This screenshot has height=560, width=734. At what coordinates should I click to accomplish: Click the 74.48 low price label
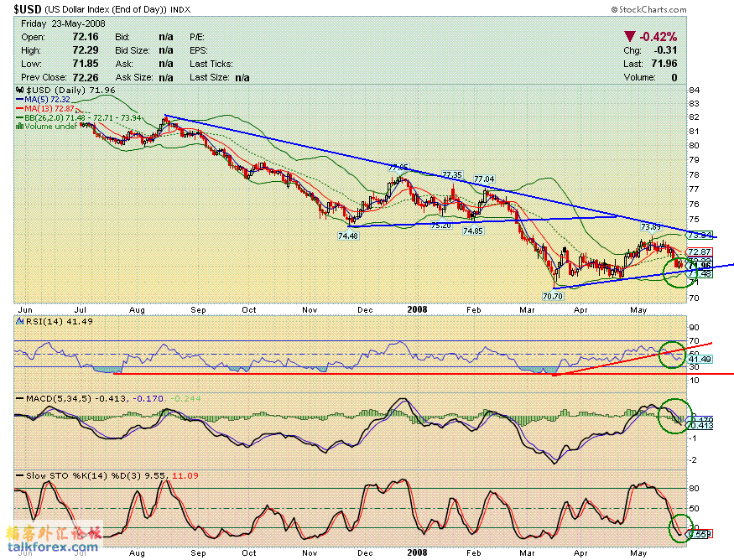click(348, 236)
